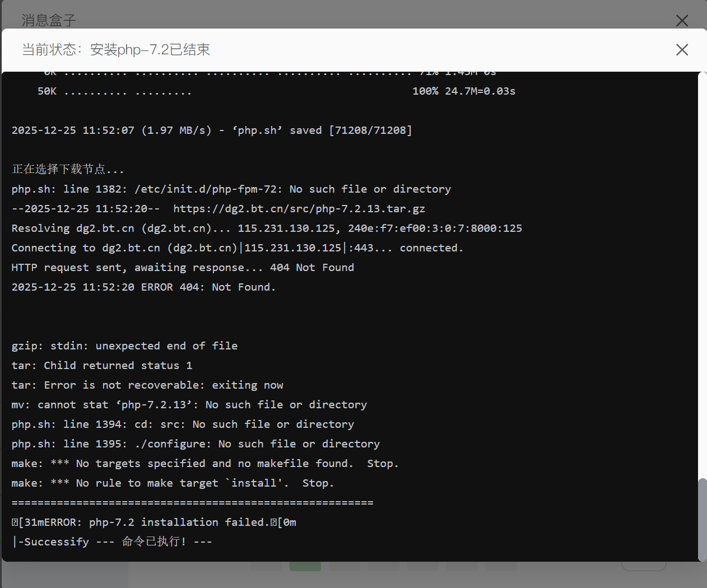
Task: Close the php-7.2 install status dialog
Action: [682, 50]
